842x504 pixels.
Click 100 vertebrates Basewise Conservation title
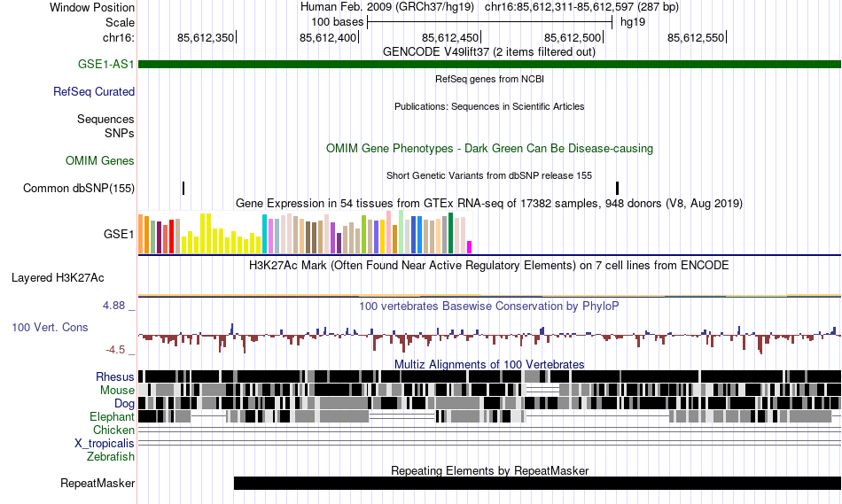tap(489, 306)
